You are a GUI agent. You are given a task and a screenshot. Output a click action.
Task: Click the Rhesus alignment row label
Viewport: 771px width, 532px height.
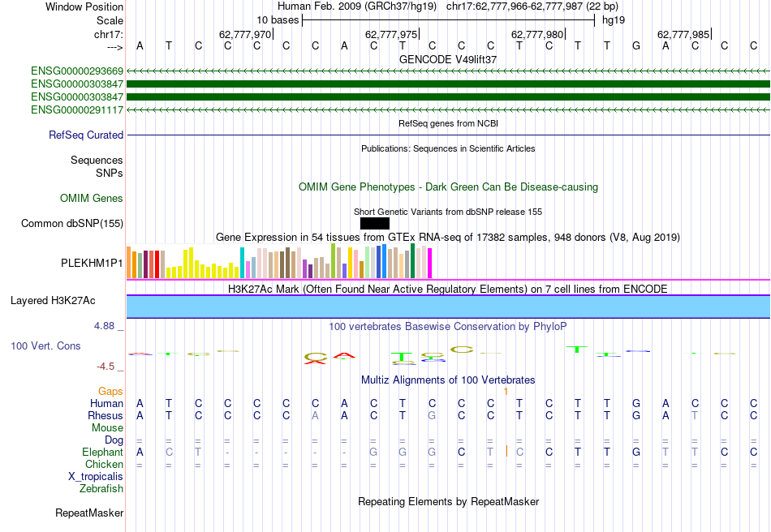pyautogui.click(x=106, y=415)
